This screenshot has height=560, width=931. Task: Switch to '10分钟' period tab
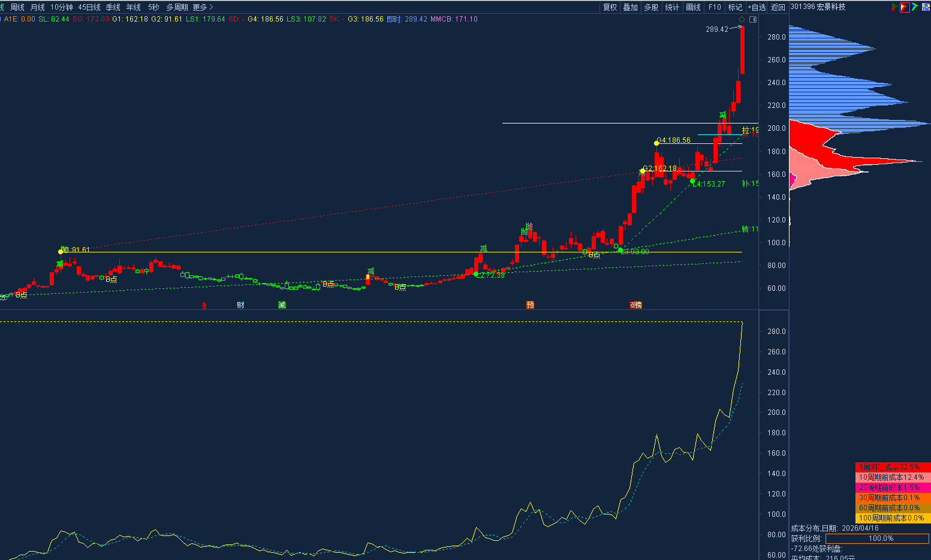click(61, 7)
